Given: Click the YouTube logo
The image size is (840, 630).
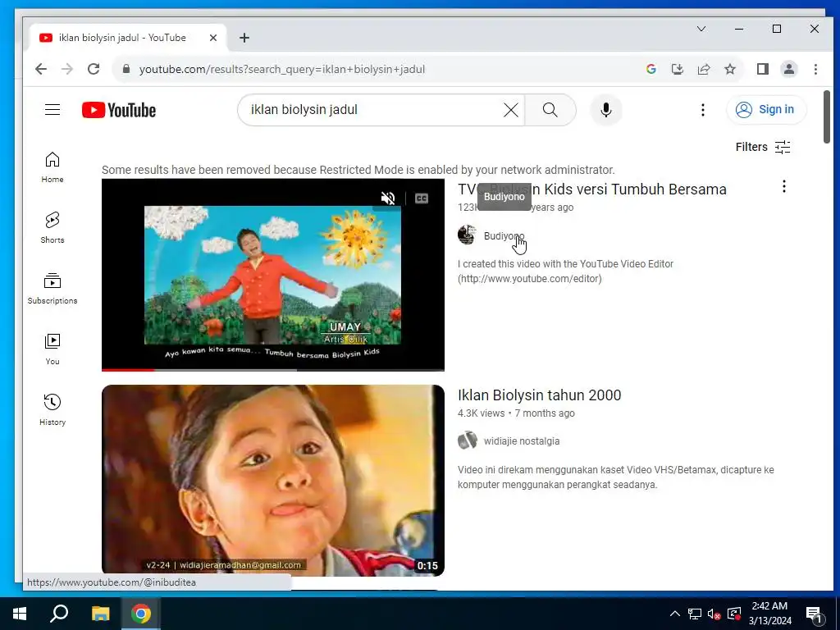Looking at the screenshot, I should (119, 110).
